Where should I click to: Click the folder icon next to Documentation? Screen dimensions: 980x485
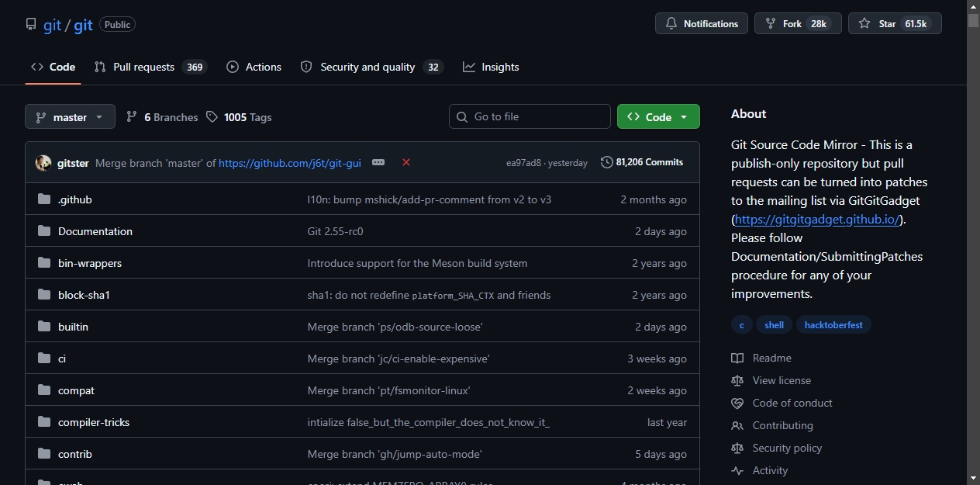(x=44, y=231)
